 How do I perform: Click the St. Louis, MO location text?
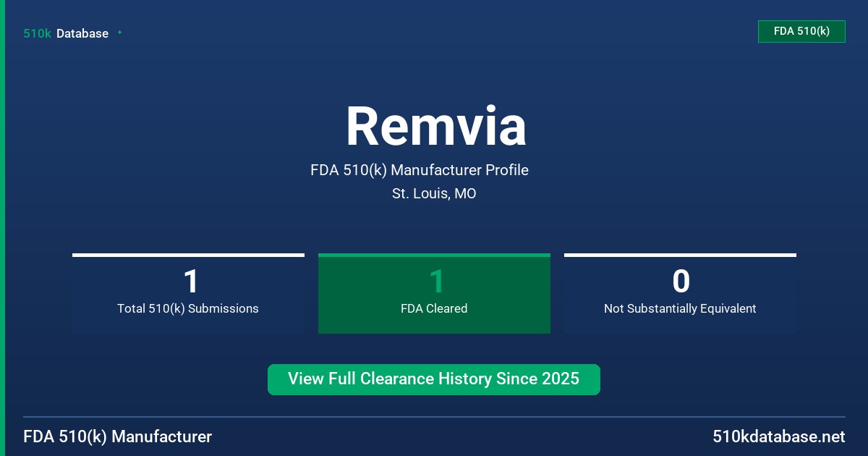[x=434, y=193]
